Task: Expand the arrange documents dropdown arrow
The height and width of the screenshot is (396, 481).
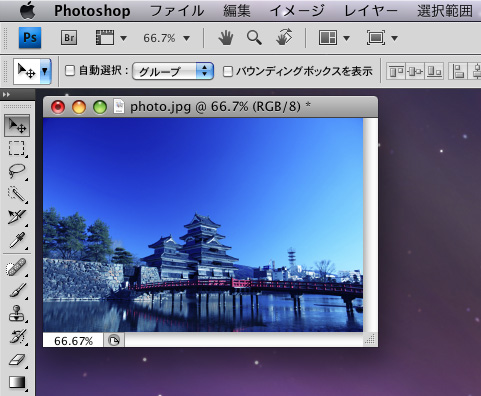Action: click(346, 38)
